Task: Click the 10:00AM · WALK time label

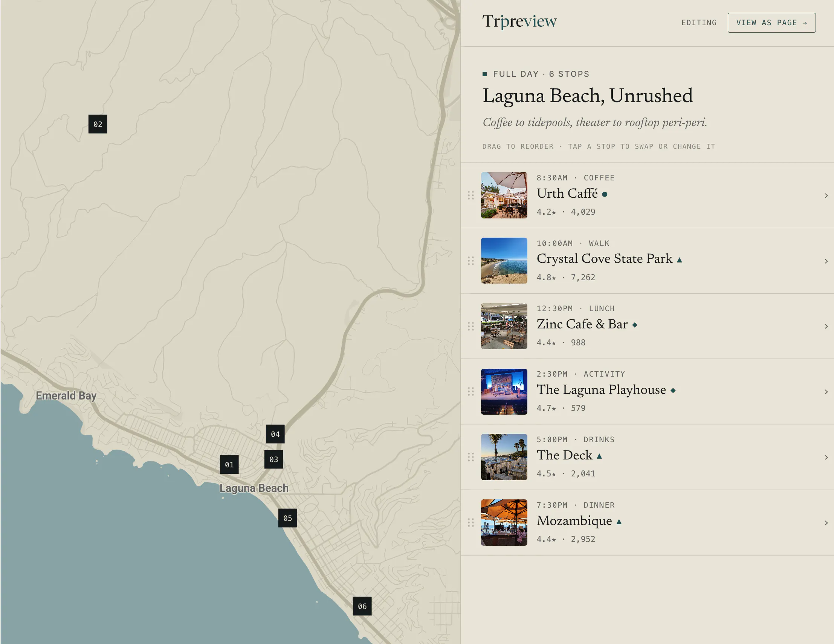Action: pos(573,244)
